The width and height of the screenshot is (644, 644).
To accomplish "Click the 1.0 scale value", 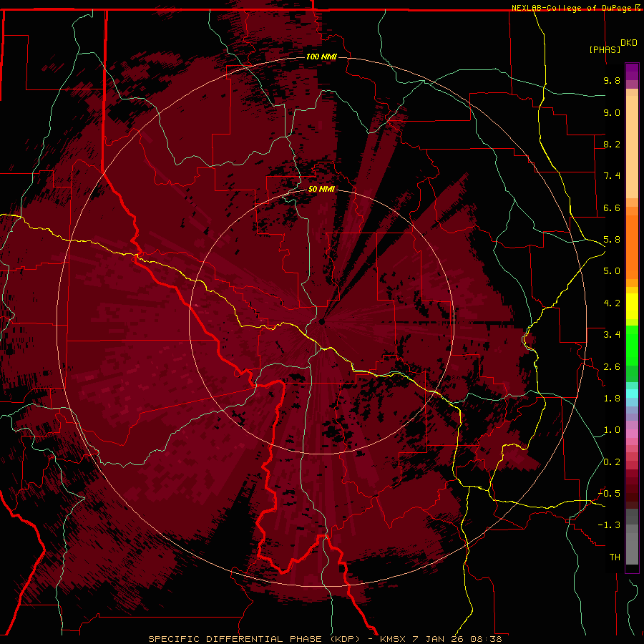I will 612,430.
